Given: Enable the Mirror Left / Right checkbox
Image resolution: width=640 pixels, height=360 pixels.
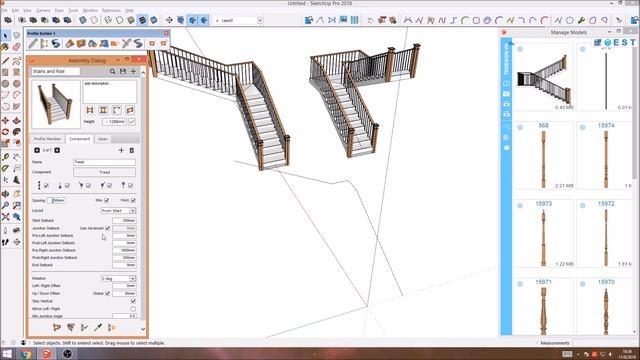Looking at the screenshot, I should click(133, 309).
